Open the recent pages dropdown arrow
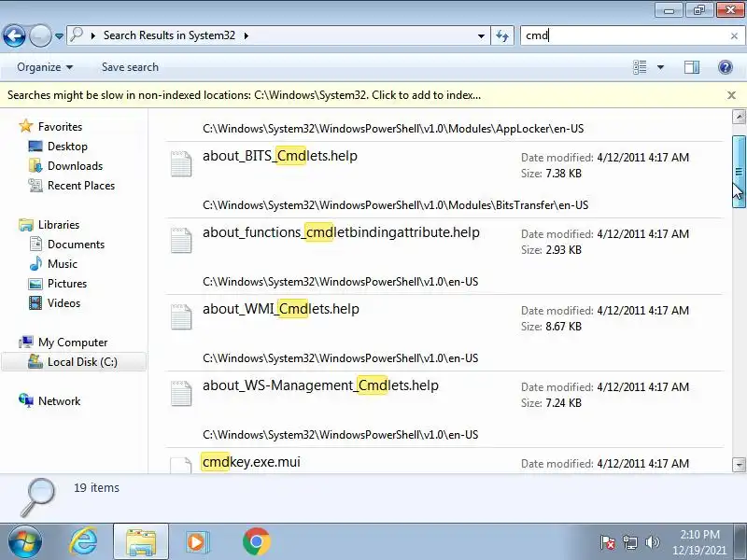Image resolution: width=747 pixels, height=560 pixels. pos(59,36)
